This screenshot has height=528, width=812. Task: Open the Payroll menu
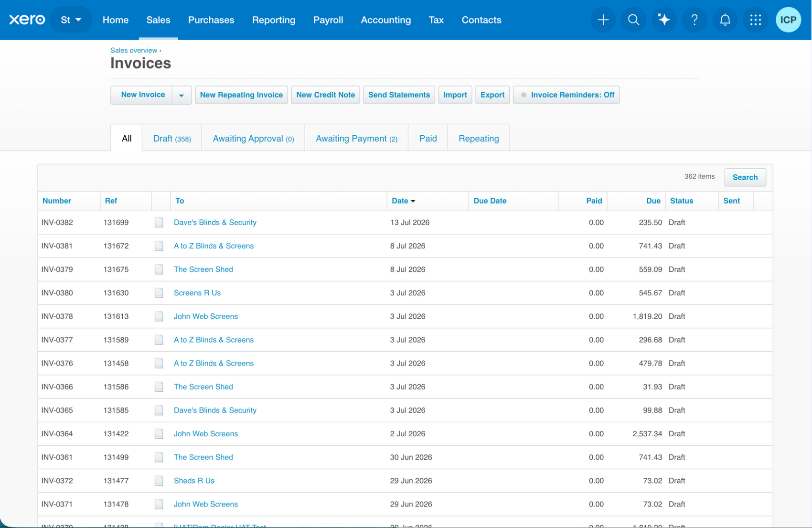[328, 20]
